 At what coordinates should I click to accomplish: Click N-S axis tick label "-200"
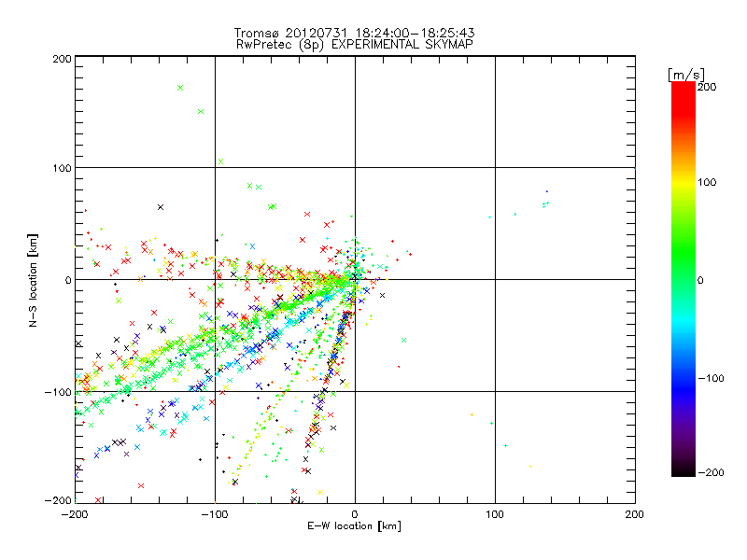tap(58, 500)
